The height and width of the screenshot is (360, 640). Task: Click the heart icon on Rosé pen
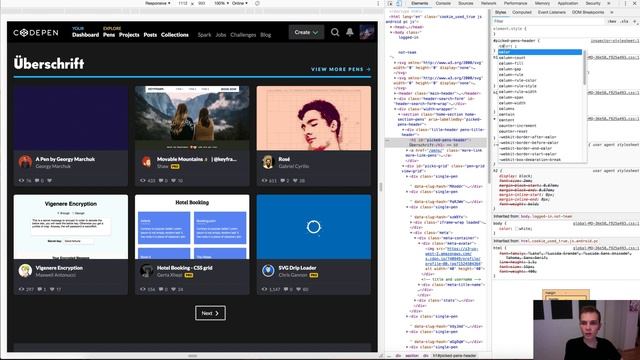point(296,180)
